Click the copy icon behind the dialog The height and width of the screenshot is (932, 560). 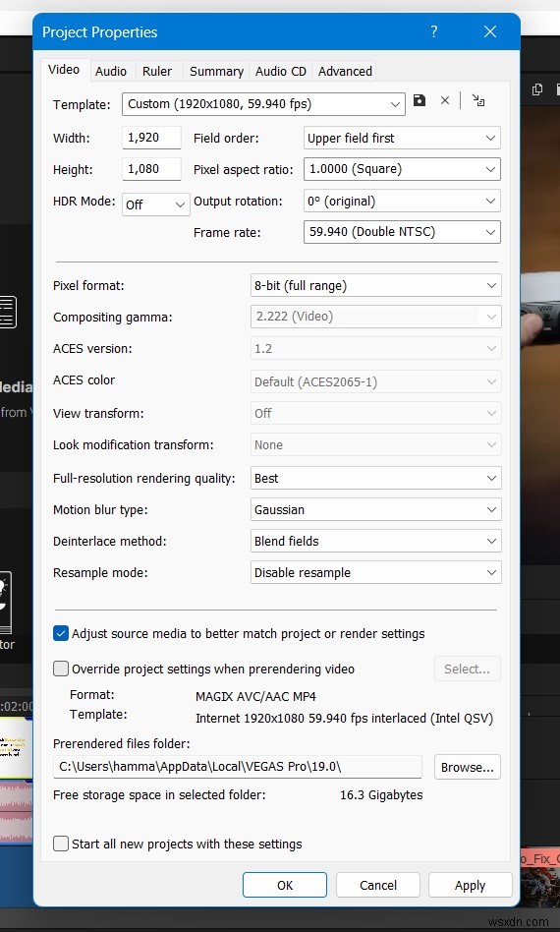(537, 89)
